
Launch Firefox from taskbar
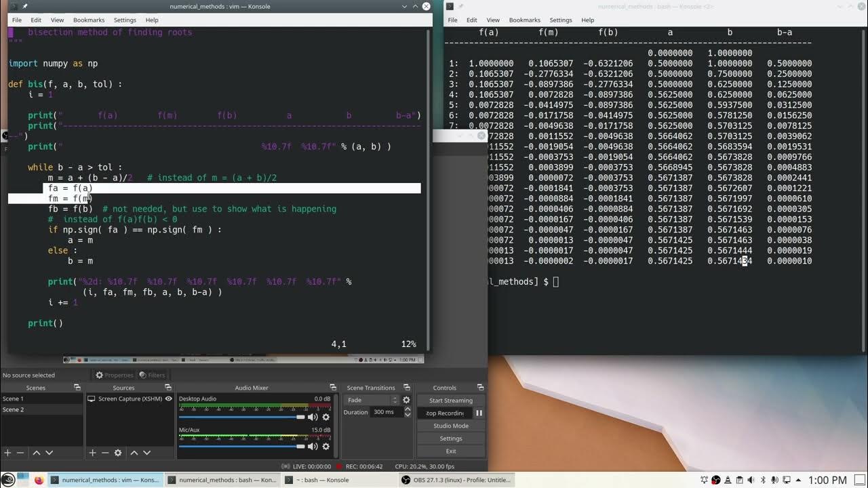coord(39,480)
